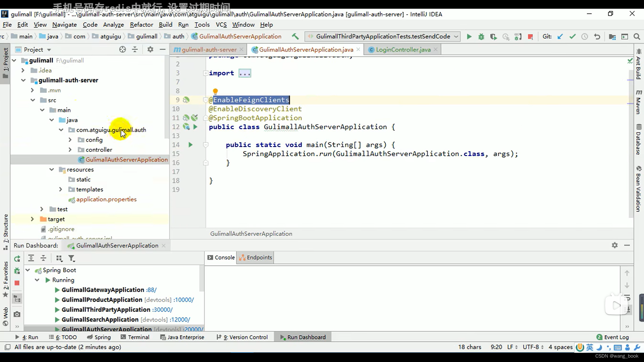The width and height of the screenshot is (644, 362).
Task: Click the intention light bulb in editor
Action: click(x=215, y=91)
